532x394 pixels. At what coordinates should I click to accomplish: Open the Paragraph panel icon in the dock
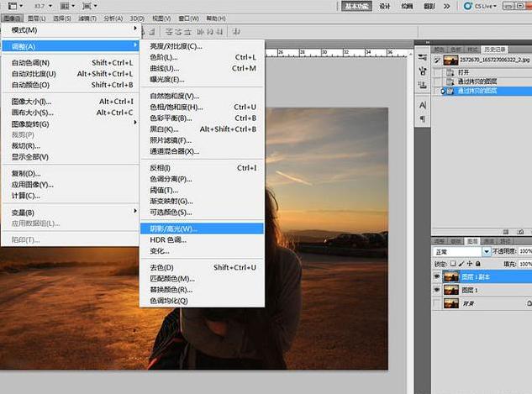[x=423, y=119]
